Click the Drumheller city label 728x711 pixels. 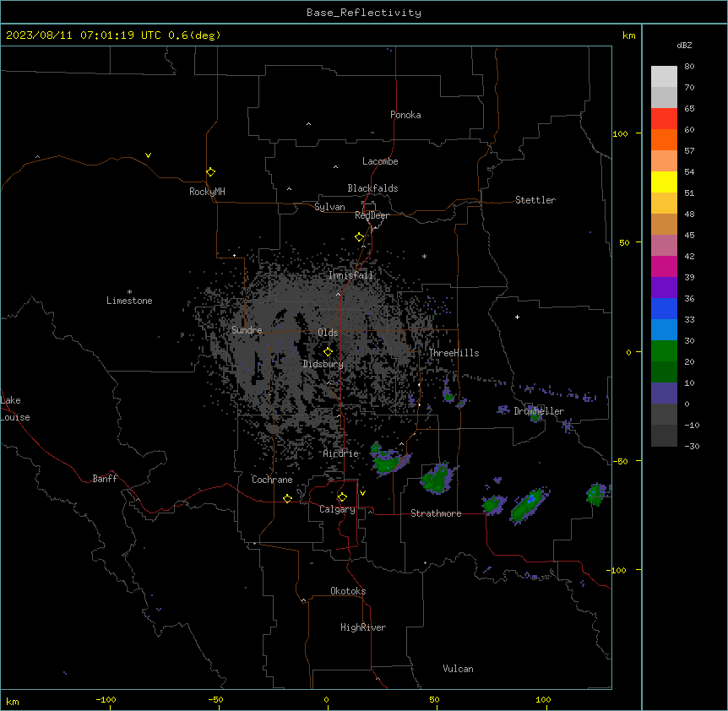[539, 411]
